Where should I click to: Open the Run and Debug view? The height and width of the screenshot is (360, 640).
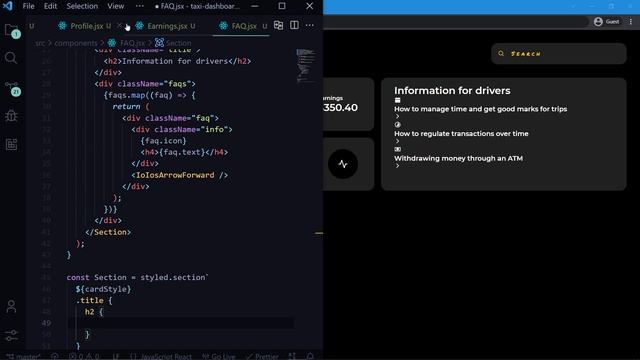coord(11,116)
